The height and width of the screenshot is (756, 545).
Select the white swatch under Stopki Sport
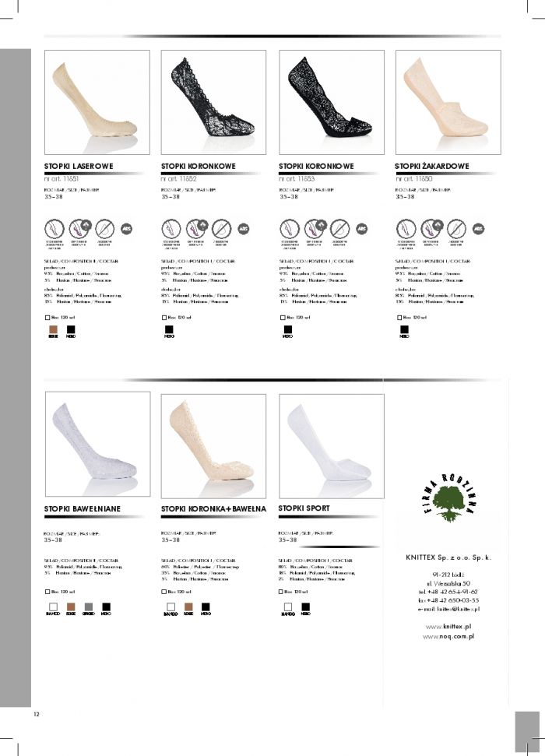[x=288, y=607]
